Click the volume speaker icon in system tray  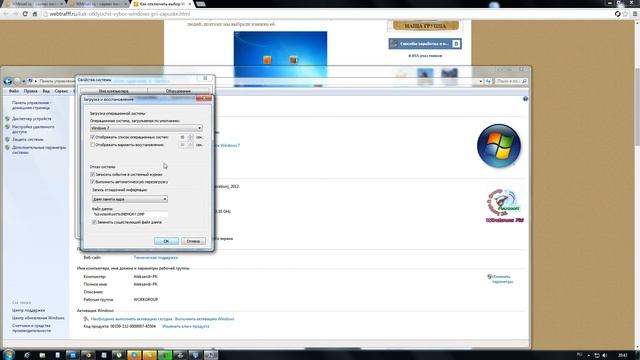604,356
